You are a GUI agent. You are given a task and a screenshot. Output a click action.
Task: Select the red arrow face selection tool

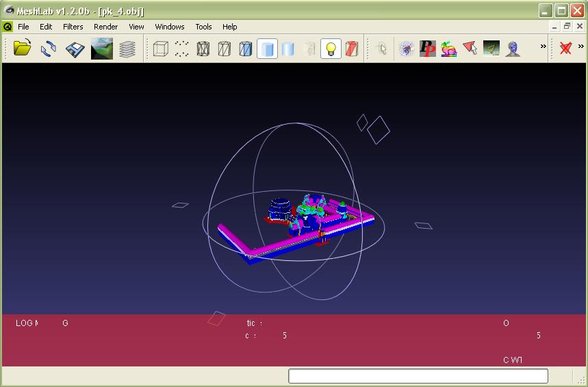tap(470, 48)
